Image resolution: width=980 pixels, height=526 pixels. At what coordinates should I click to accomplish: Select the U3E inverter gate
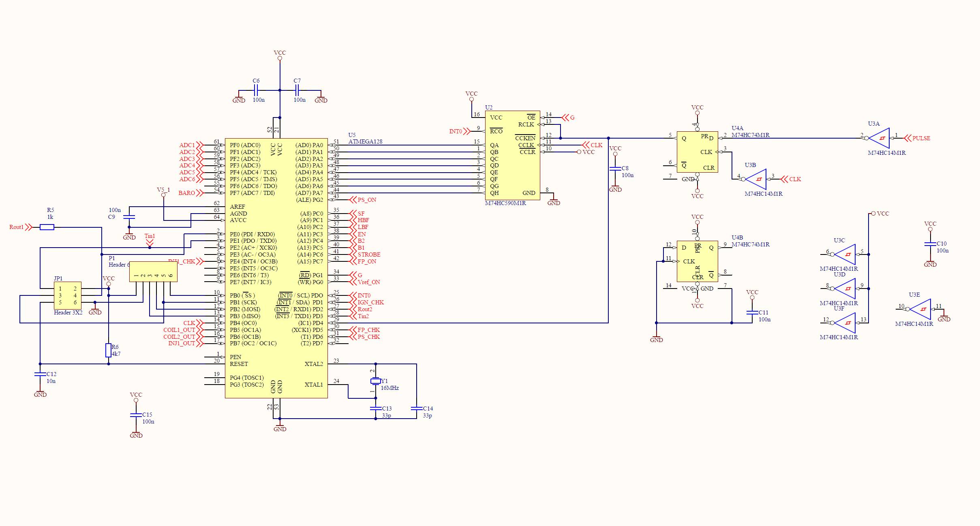pos(921,309)
